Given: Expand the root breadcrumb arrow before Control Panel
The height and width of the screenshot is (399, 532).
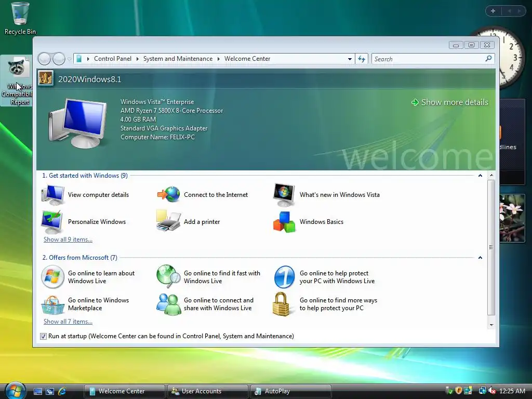Looking at the screenshot, I should point(88,59).
